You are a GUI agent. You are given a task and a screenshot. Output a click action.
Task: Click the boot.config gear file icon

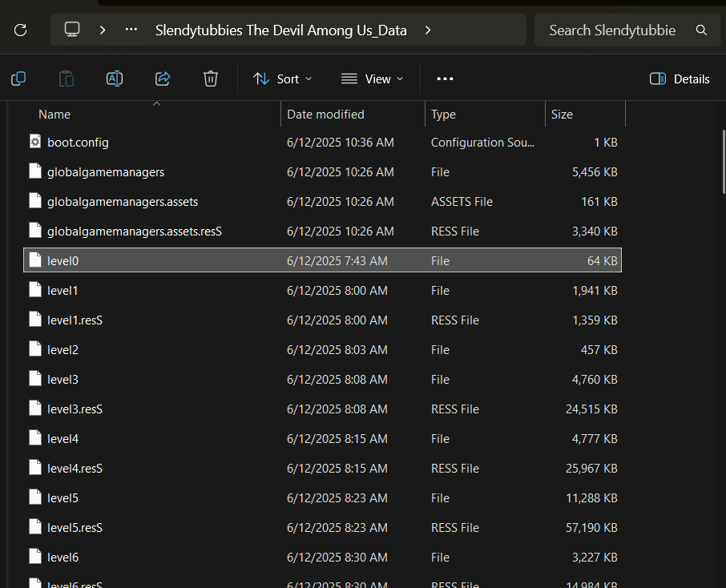[34, 143]
